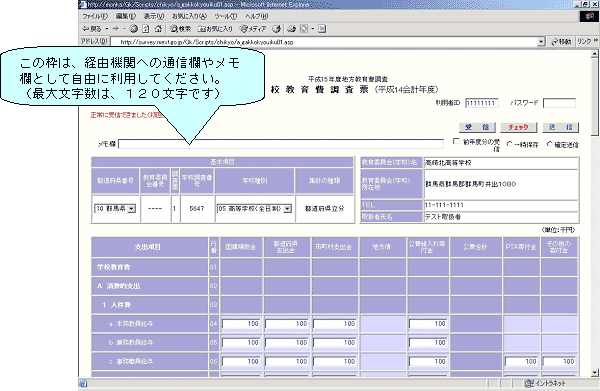The height and width of the screenshot is (391, 600).
Task: Click the 送信 send button
Action: (560, 127)
